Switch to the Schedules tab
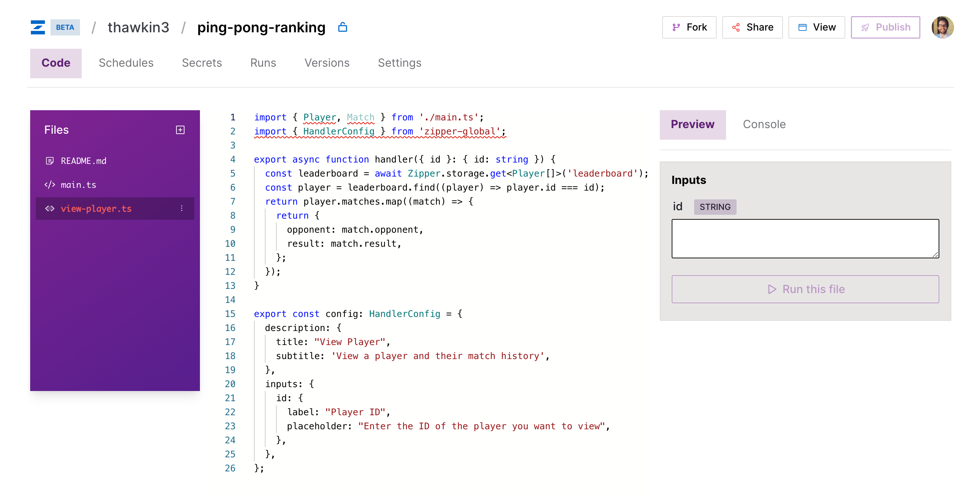The image size is (980, 497). click(126, 63)
